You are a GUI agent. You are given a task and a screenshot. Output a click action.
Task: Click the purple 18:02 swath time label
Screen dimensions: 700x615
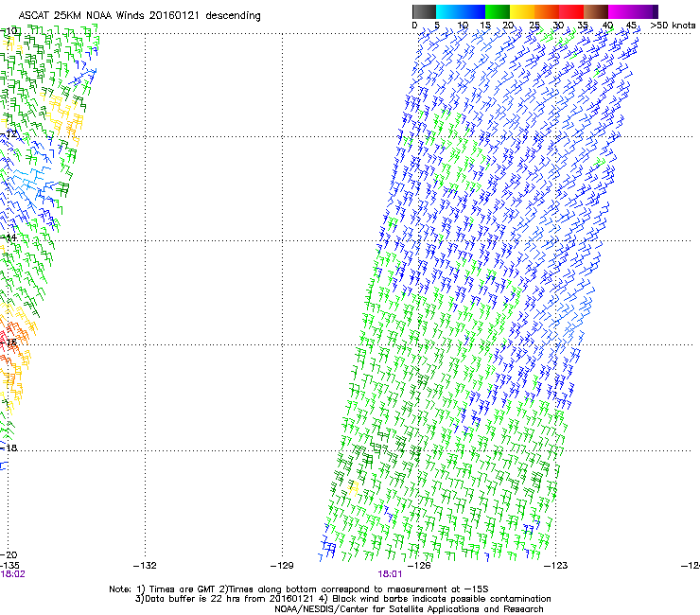(x=12, y=574)
